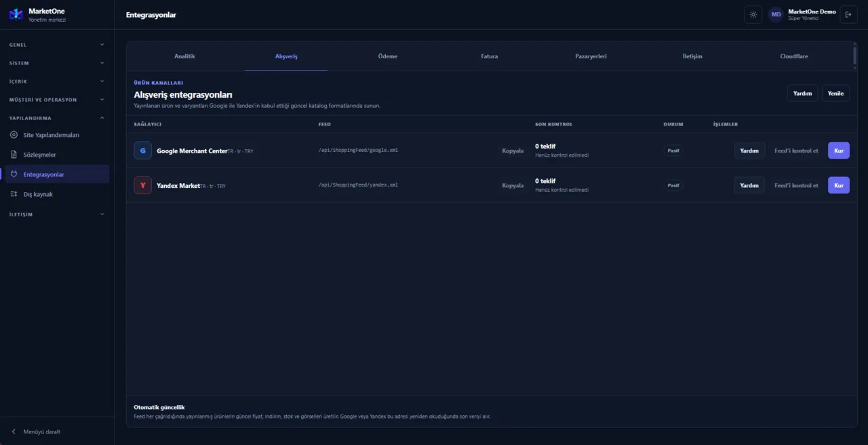Toggle the light/dark theme sun icon
The width and height of the screenshot is (868, 445).
click(x=753, y=14)
